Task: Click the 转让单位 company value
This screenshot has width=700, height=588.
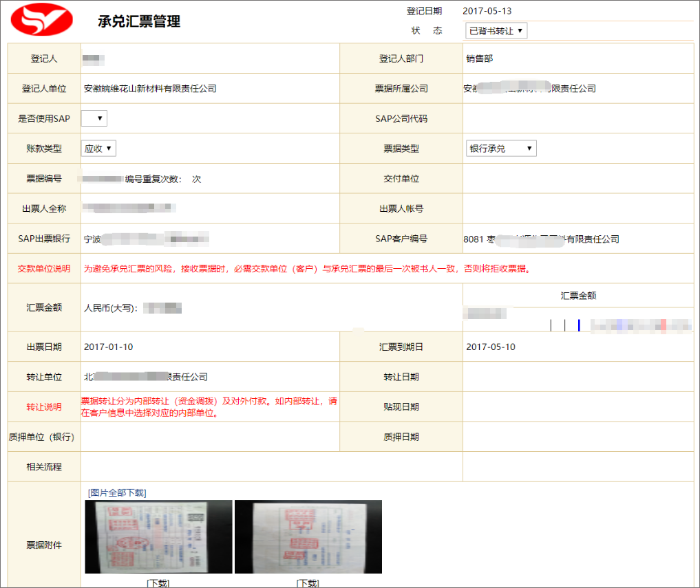Action: pos(145,377)
